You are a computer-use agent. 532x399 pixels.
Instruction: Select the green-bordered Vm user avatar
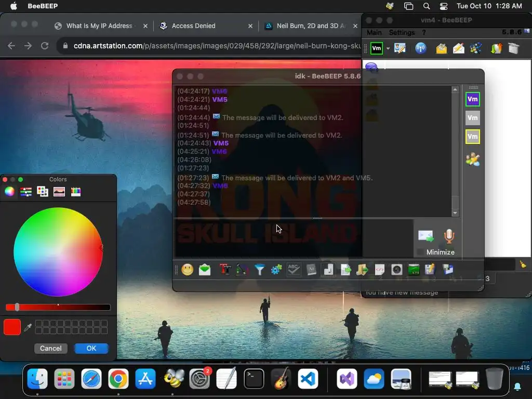click(x=473, y=99)
